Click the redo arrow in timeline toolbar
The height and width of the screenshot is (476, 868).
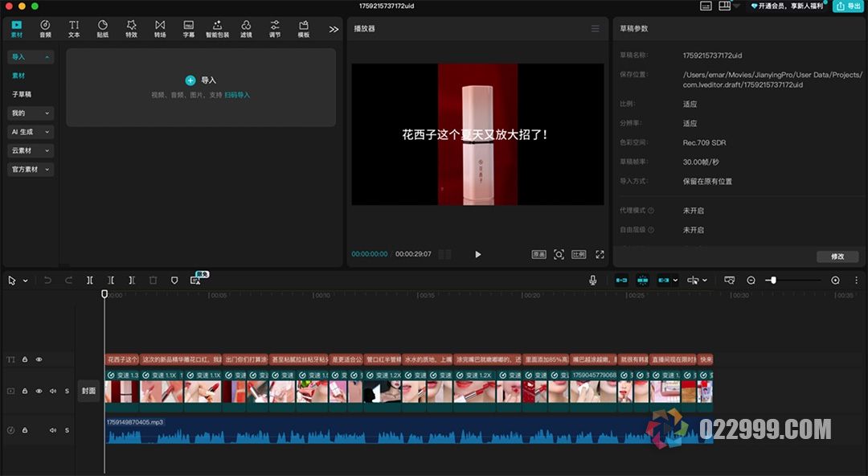pyautogui.click(x=68, y=281)
